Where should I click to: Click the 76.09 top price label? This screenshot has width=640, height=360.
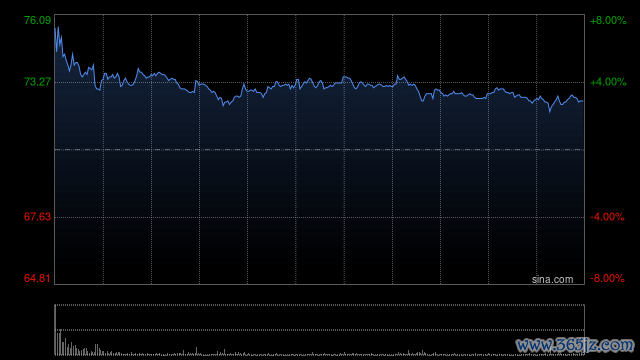click(38, 20)
